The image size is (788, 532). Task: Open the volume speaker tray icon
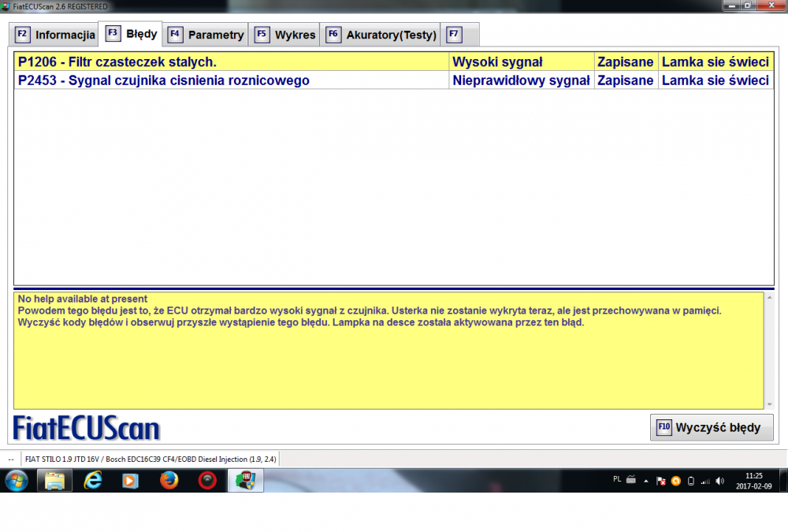tap(720, 482)
